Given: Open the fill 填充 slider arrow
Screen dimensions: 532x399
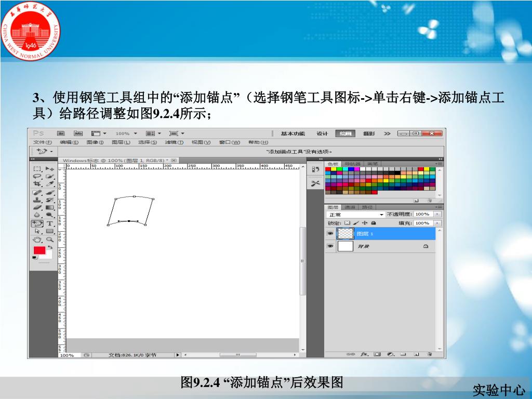Looking at the screenshot, I should [437, 223].
